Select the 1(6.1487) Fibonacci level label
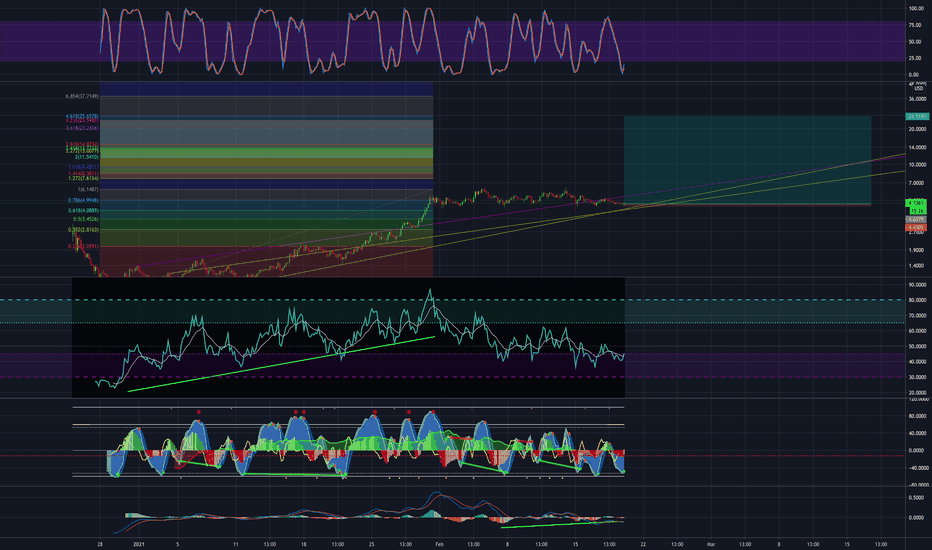The image size is (932, 550). (88, 190)
